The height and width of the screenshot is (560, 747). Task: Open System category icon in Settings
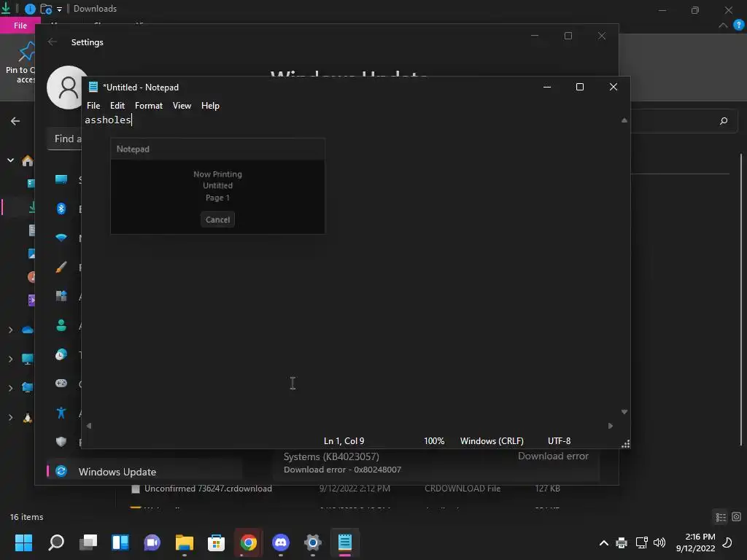61,179
